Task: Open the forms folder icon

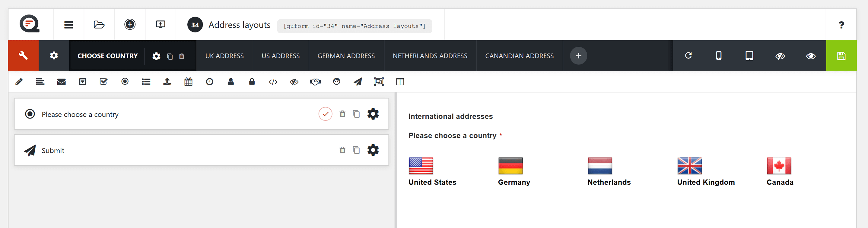Action: tap(99, 25)
